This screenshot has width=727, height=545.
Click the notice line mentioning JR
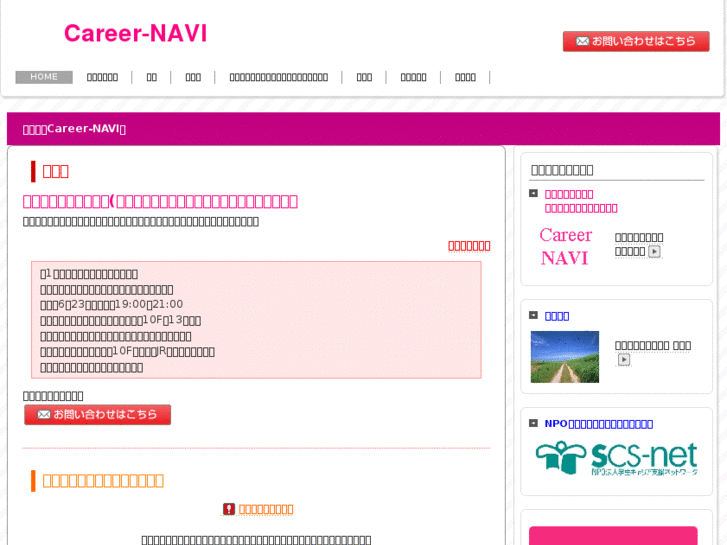[x=128, y=352]
